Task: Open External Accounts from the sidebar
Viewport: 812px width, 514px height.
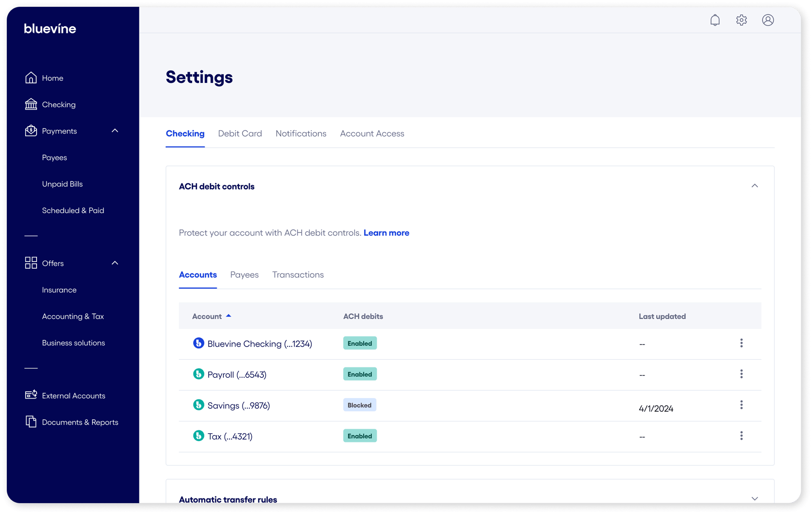Action: pos(73,395)
